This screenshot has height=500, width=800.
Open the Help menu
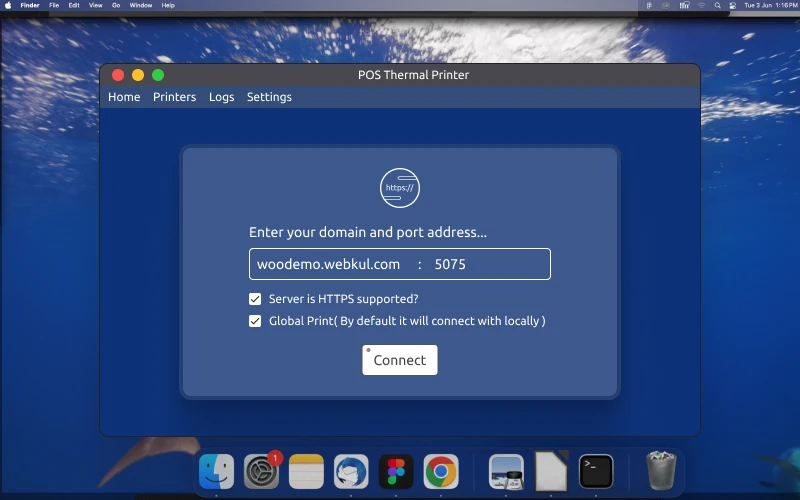pos(168,5)
